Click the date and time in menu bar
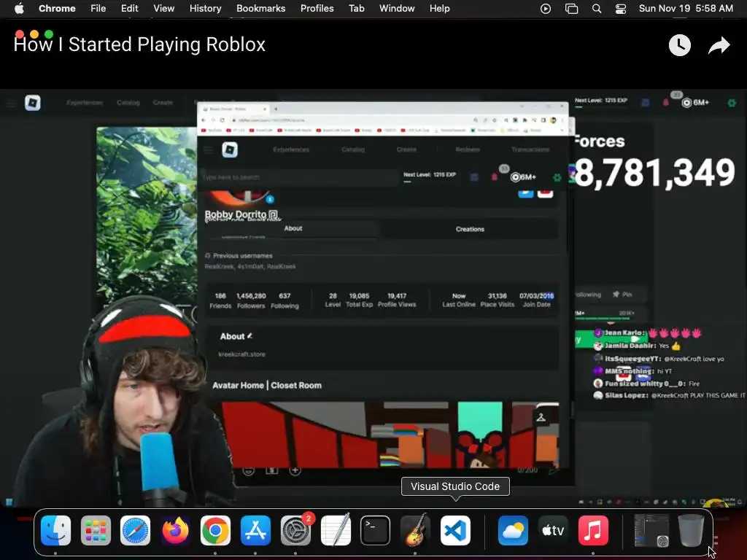Screen dimensions: 747x560 686,9
